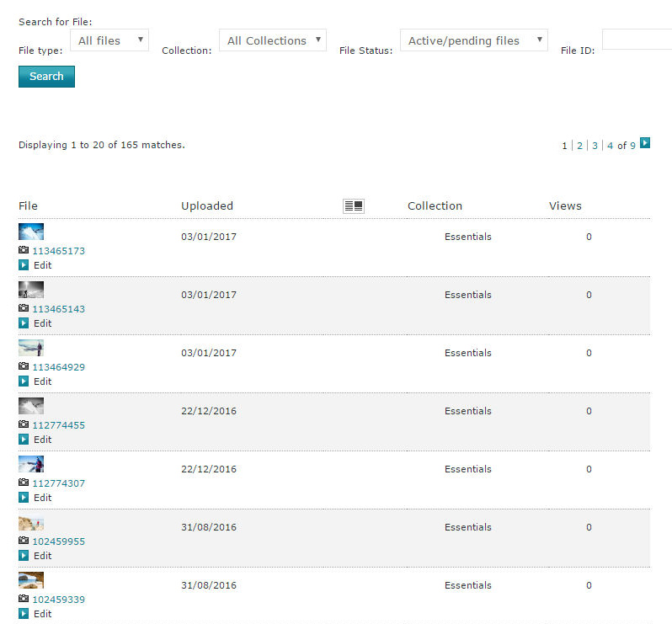Open file link 112774307
The height and width of the screenshot is (624, 672).
pos(59,483)
